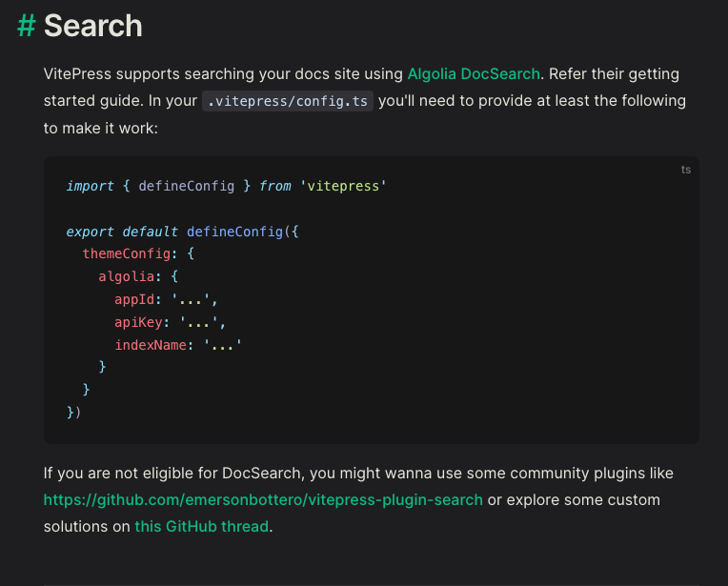Click the 'to make it work:' text

click(101, 129)
